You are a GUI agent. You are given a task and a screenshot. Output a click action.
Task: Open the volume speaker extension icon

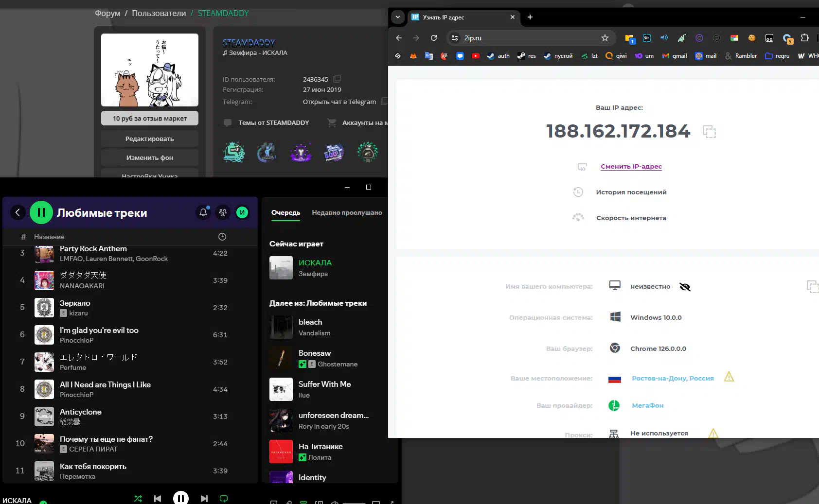664,38
